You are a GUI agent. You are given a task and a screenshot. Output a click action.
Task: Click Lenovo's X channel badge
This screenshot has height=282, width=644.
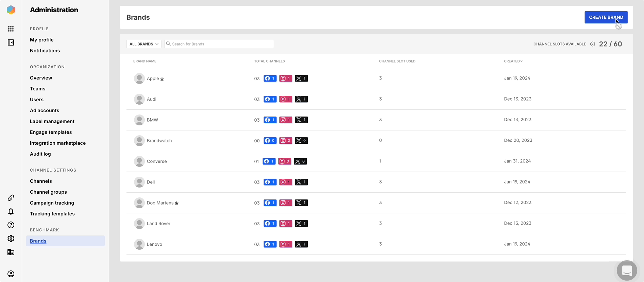[301, 244]
